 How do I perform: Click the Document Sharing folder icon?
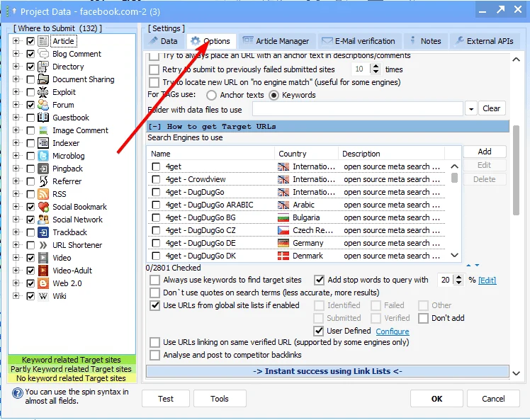(x=43, y=79)
